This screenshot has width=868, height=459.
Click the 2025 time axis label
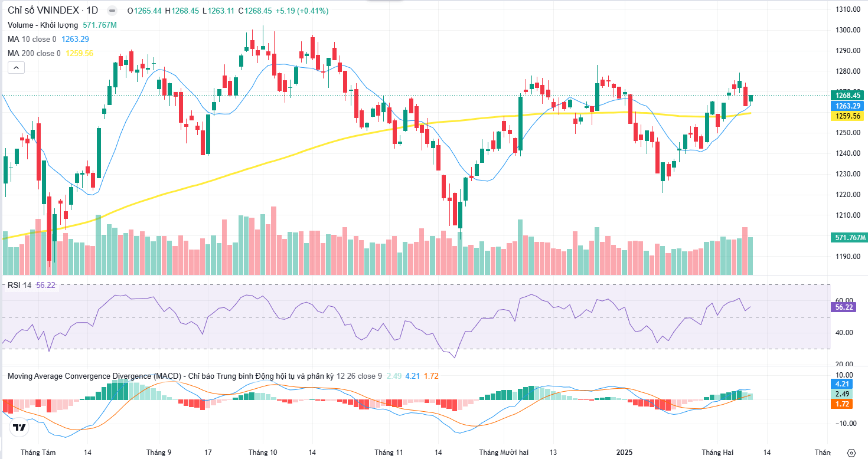(x=625, y=453)
